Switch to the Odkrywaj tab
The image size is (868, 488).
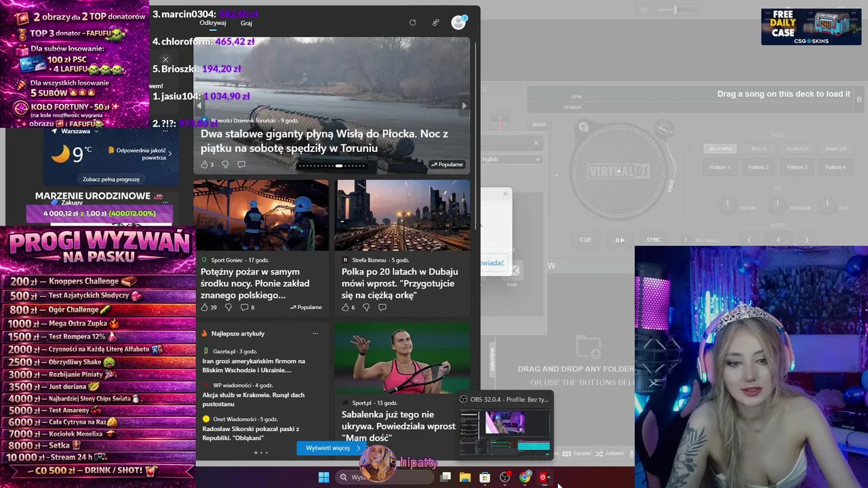click(212, 22)
